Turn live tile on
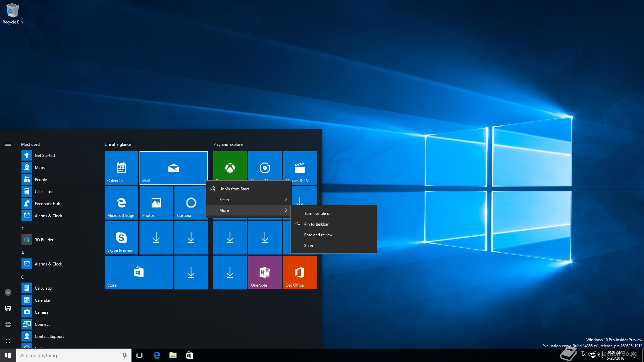The image size is (644, 362). [318, 214]
